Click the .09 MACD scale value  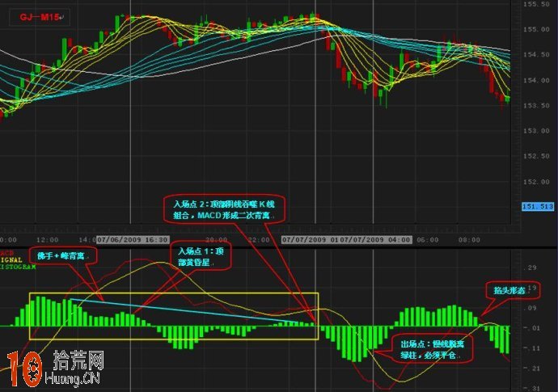coord(531,308)
